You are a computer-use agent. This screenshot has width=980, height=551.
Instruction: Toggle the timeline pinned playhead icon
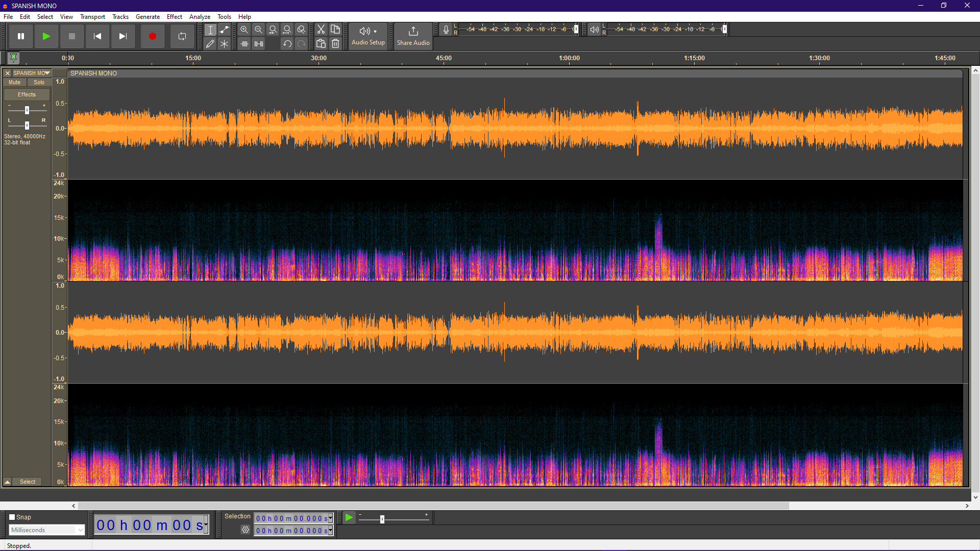14,58
